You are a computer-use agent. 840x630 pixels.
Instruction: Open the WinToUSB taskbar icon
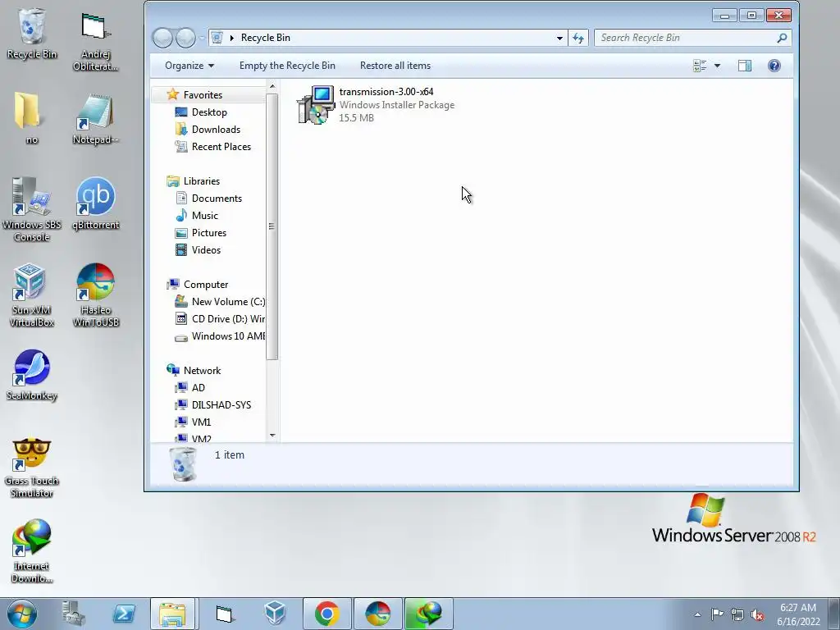(377, 614)
